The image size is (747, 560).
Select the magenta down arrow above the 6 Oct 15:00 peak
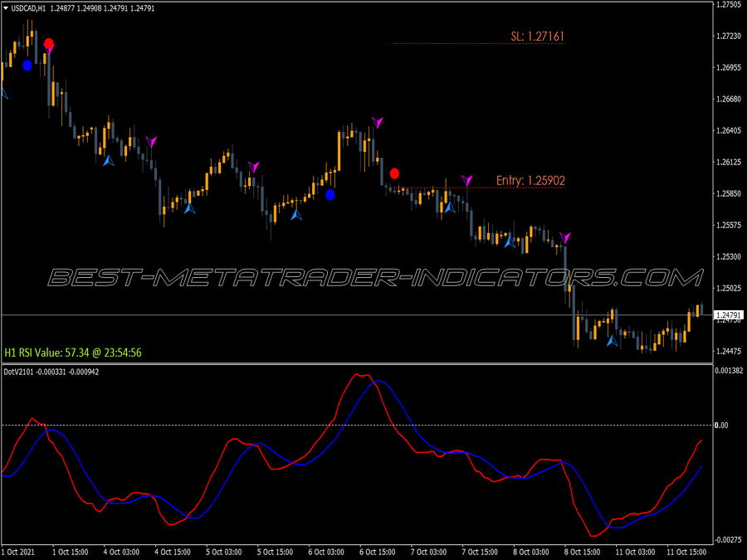coord(378,123)
